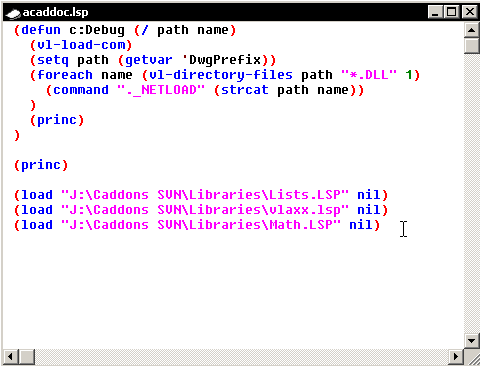
Task: Click the strcat function name
Action: 245,90
